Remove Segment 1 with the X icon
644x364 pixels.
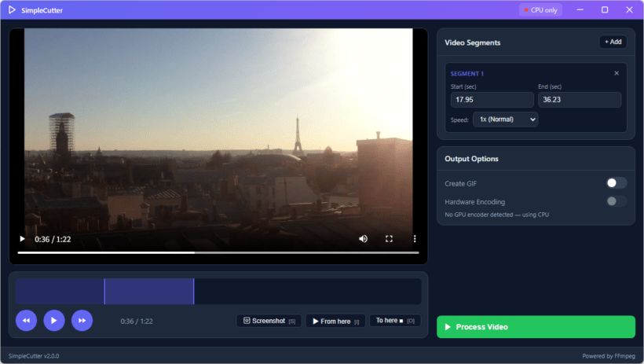[x=617, y=73]
